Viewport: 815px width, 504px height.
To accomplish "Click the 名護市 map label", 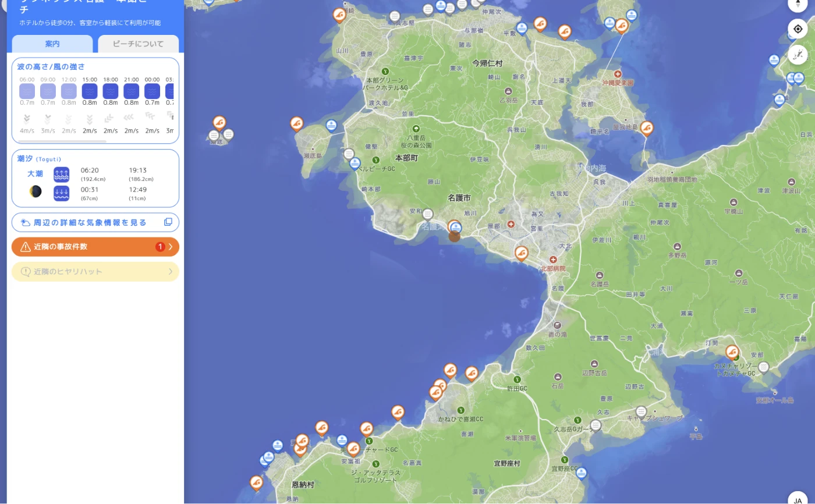I will click(x=459, y=198).
